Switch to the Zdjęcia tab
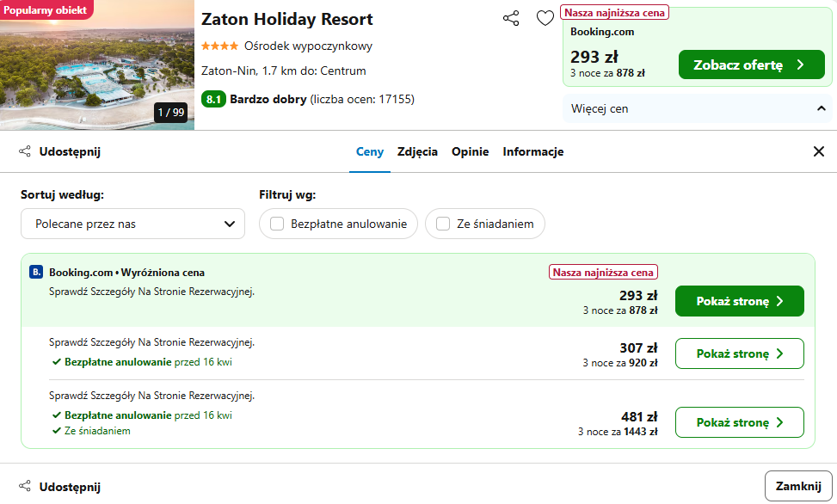This screenshot has height=504, width=837. pos(417,151)
